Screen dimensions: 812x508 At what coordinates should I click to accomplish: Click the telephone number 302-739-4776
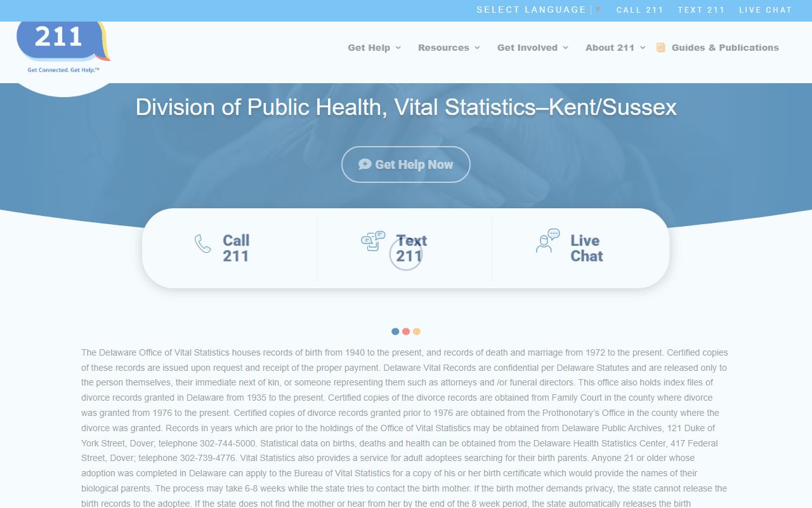click(207, 458)
